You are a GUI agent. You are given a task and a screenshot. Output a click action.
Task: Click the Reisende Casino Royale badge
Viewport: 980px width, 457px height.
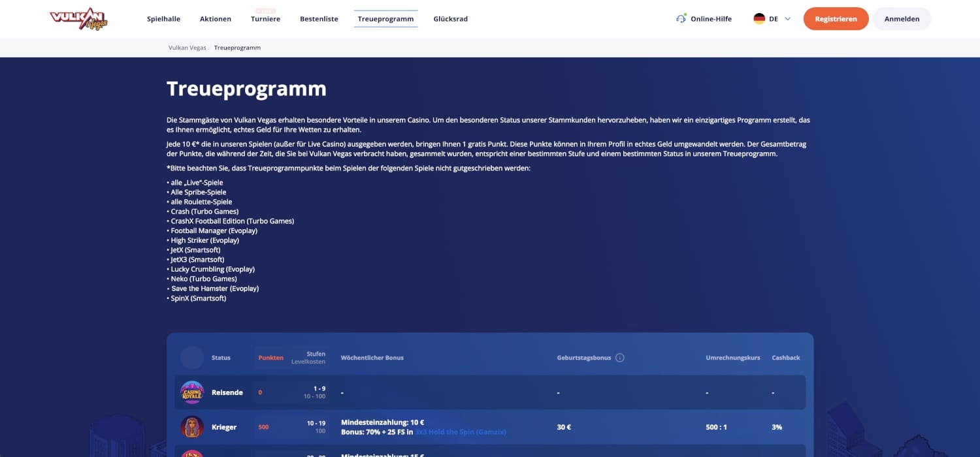pyautogui.click(x=192, y=392)
